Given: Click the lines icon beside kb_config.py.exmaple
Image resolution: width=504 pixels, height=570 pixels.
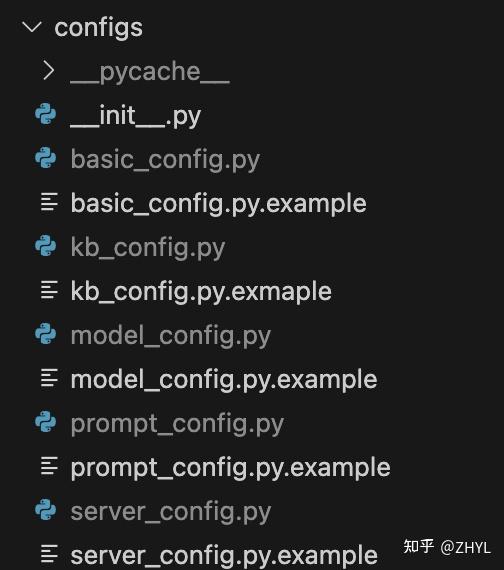Looking at the screenshot, I should click(x=49, y=290).
